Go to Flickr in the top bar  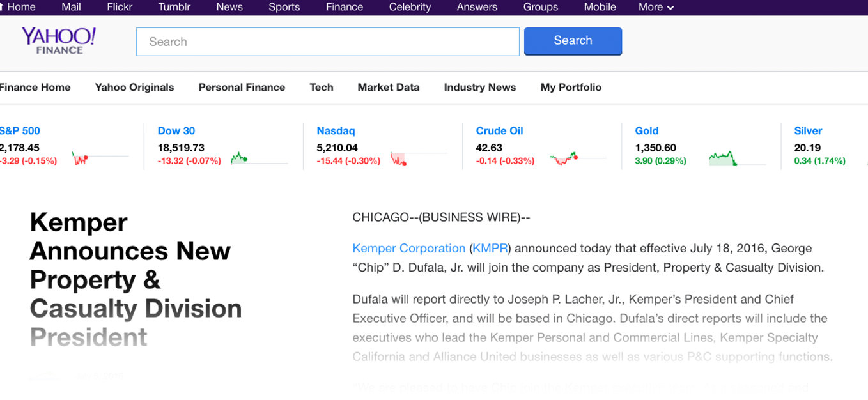coord(120,7)
